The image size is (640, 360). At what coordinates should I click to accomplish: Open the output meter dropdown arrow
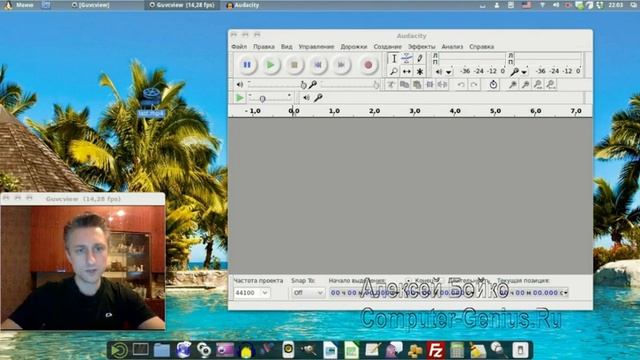pos(449,72)
